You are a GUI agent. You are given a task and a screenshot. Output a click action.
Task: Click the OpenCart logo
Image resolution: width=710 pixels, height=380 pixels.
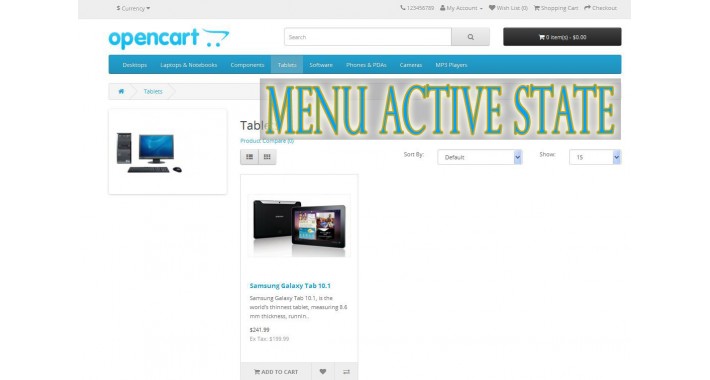[x=168, y=38]
